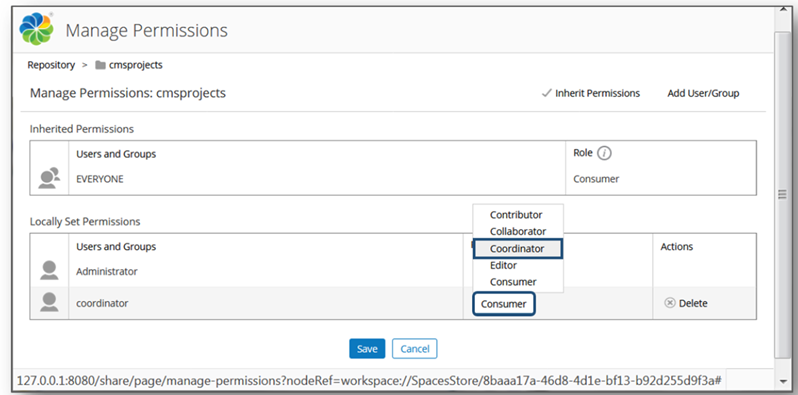The width and height of the screenshot is (798, 395).
Task: Choose Contributor from the role list
Action: (x=516, y=215)
